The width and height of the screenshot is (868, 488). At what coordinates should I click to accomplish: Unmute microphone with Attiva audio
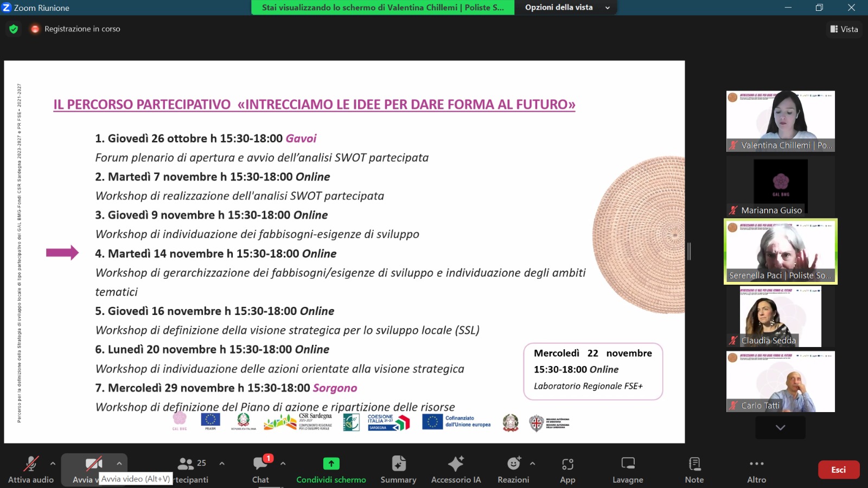point(31,464)
